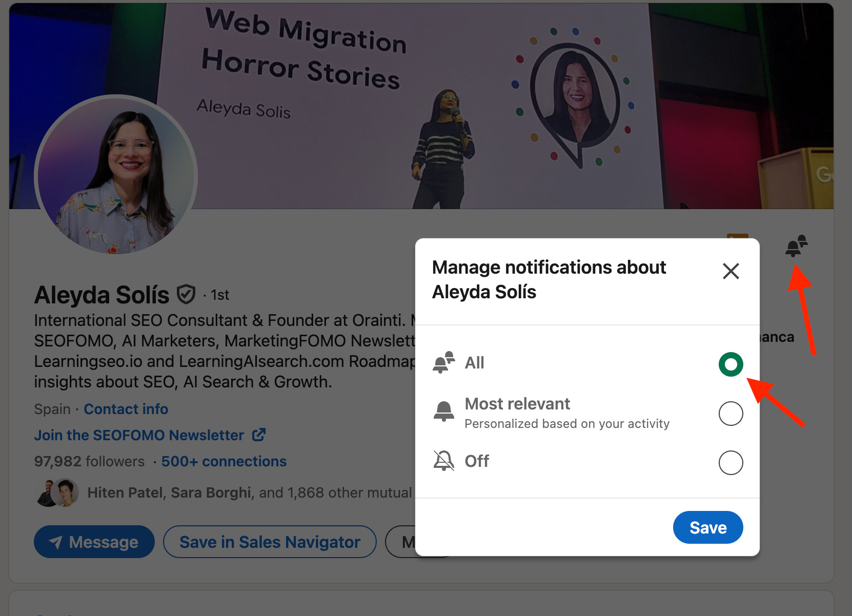852x616 pixels.
Task: Click the external link icon beside newsletter
Action: pos(259,435)
